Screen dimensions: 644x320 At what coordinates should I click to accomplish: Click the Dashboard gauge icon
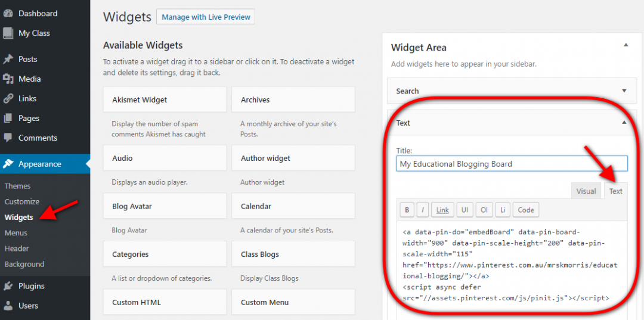8,13
